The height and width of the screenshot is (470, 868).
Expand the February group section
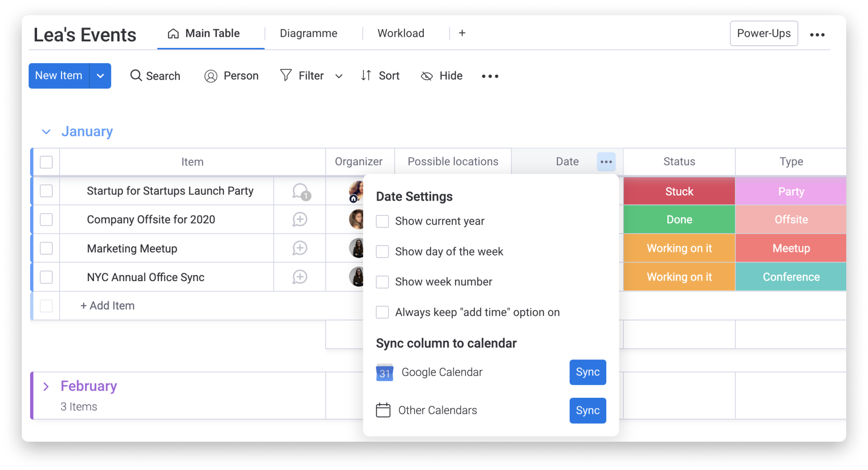[46, 385]
